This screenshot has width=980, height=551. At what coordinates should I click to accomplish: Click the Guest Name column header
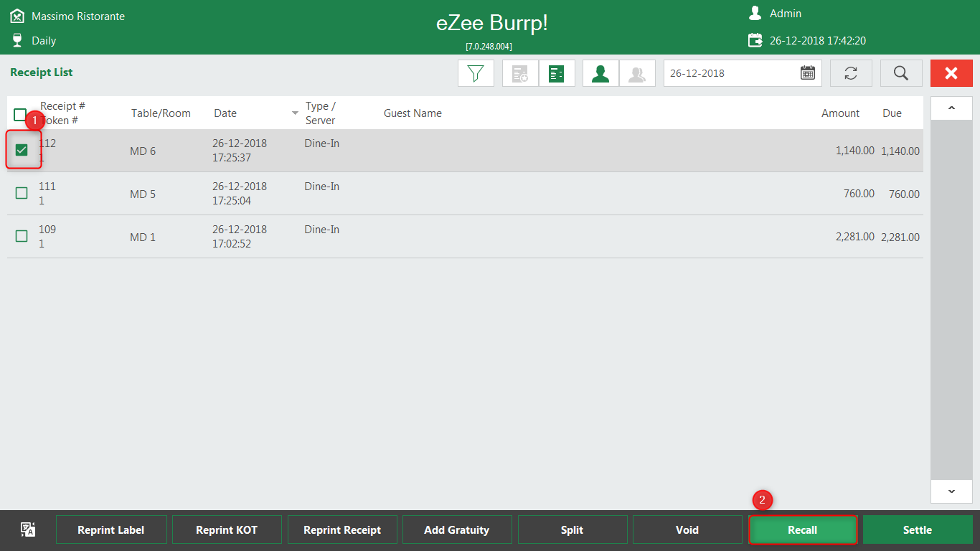point(413,113)
